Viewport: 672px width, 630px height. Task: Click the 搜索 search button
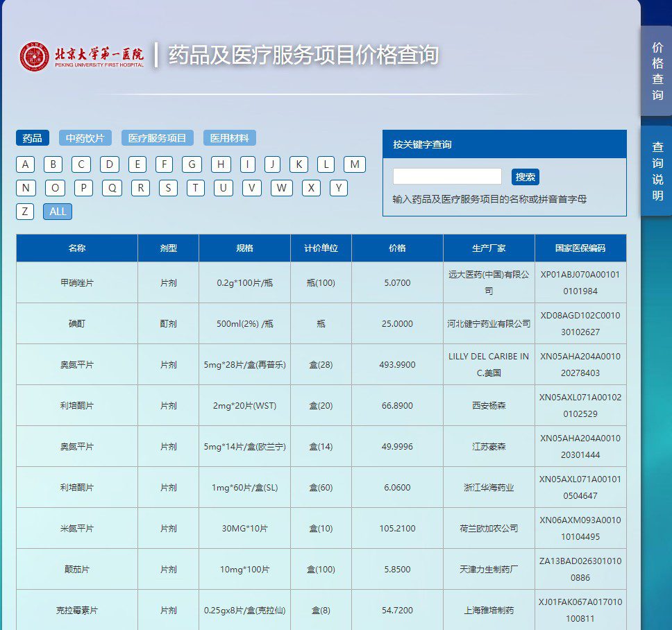pos(526,177)
